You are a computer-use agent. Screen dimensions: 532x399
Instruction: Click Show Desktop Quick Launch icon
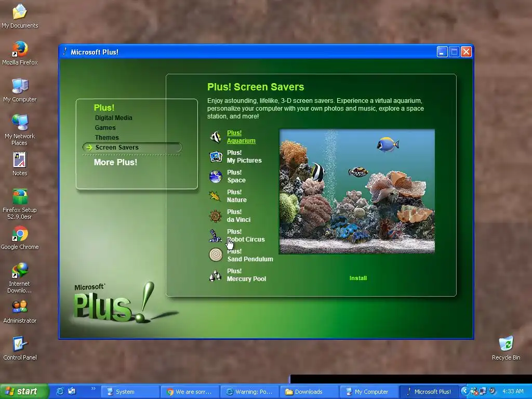72,391
